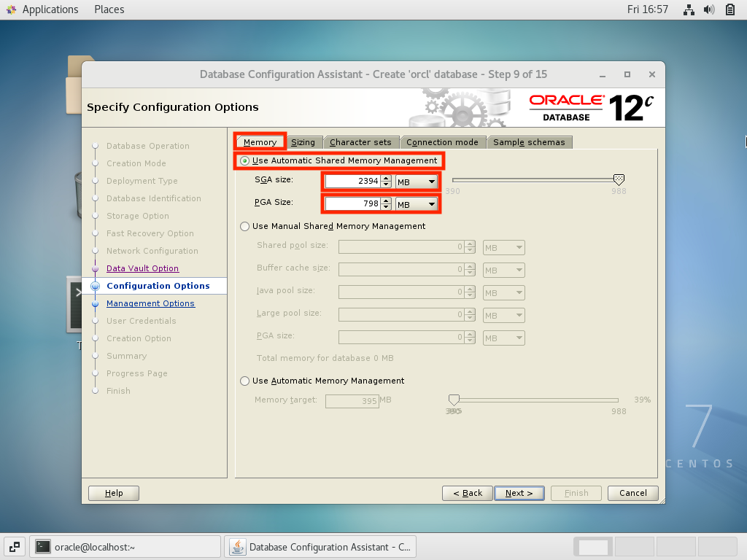Go back with the Back button

pyautogui.click(x=468, y=493)
